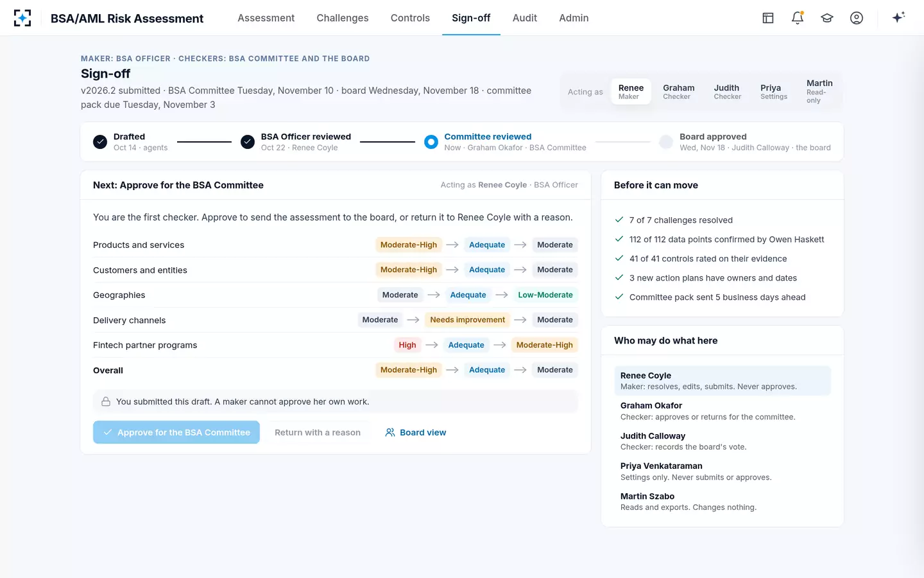This screenshot has width=924, height=578.
Task: Click lock icon beside submitted draft notice
Action: click(x=106, y=401)
